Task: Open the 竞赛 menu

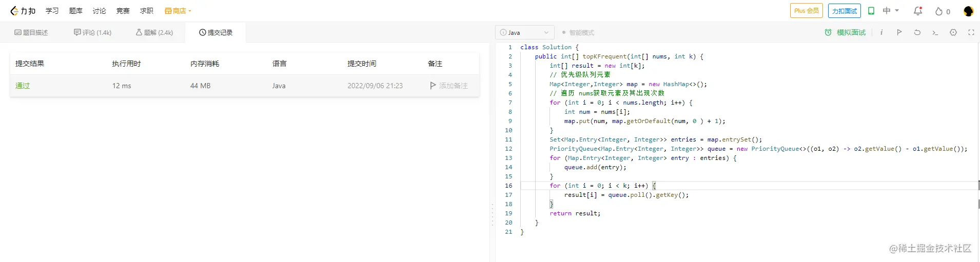Action: pyautogui.click(x=123, y=11)
